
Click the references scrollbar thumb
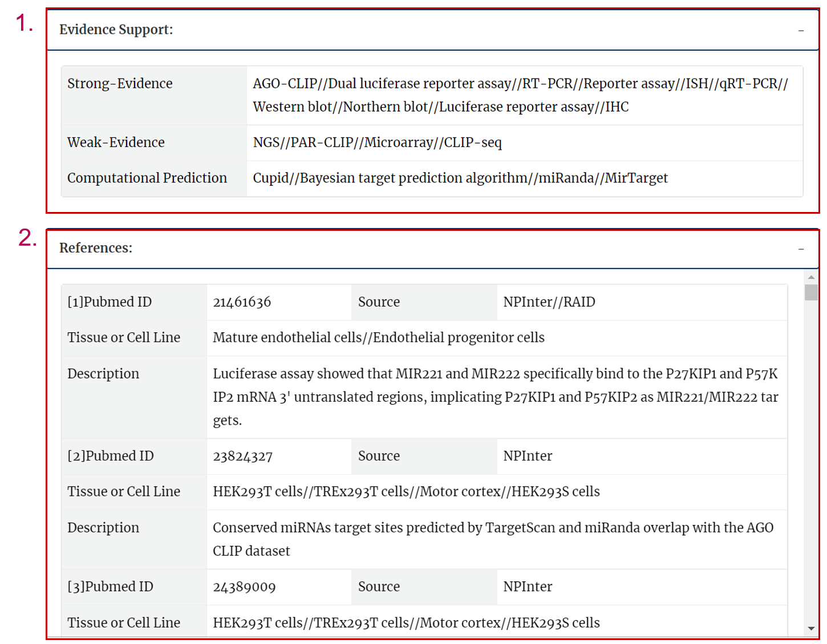[811, 292]
